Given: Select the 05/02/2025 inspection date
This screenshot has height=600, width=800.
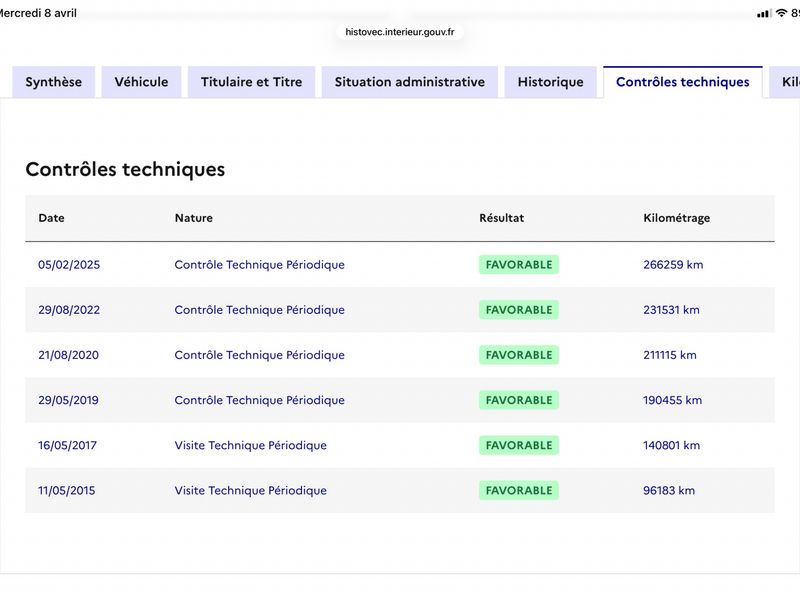Looking at the screenshot, I should tap(69, 265).
